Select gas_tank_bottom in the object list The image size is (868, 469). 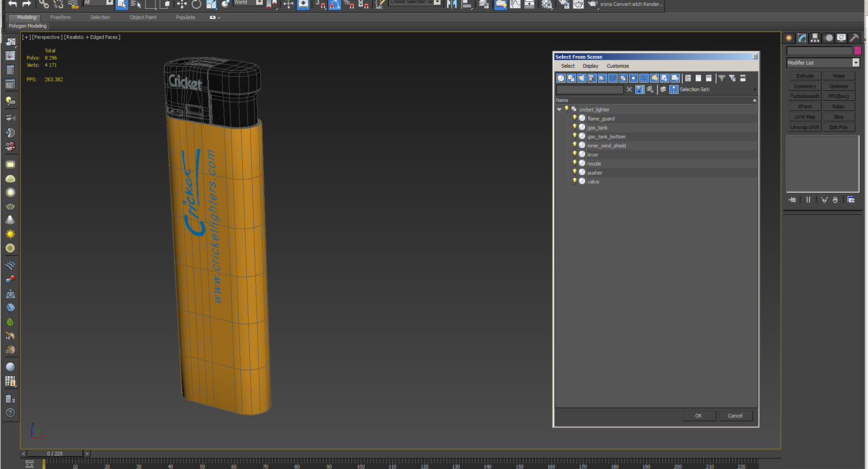click(x=606, y=137)
